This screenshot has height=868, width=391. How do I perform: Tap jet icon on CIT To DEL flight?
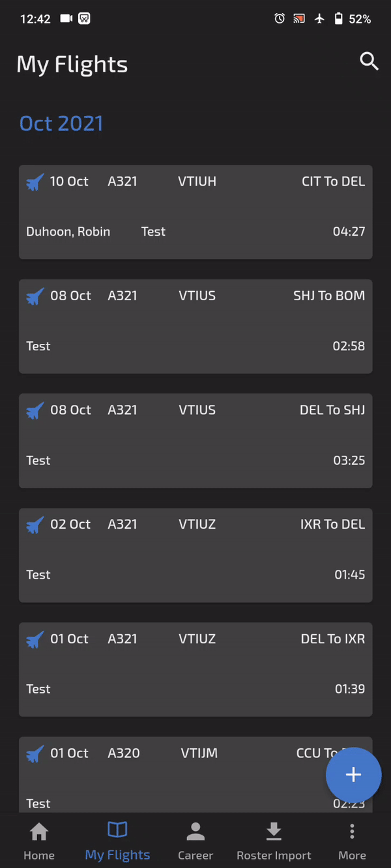[x=35, y=182]
